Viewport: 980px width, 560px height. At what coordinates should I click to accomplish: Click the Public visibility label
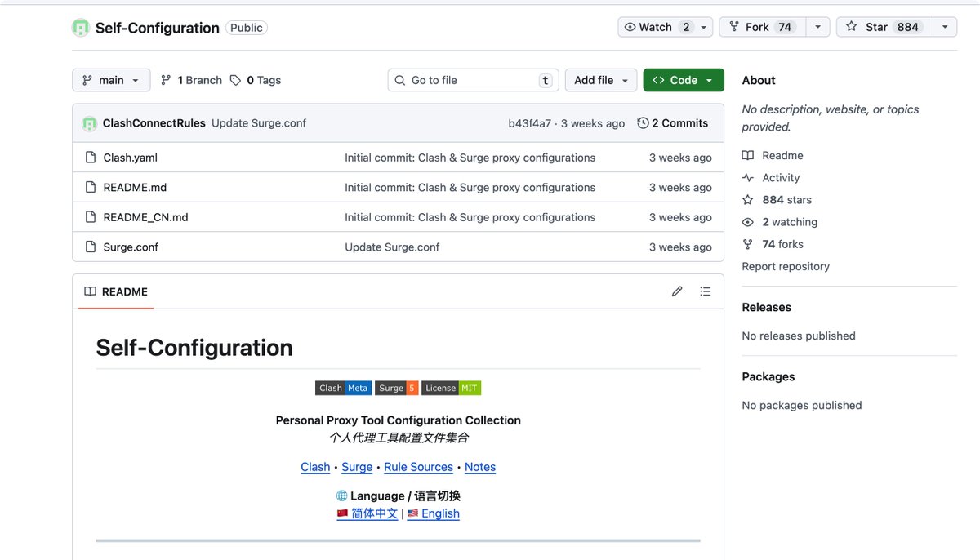click(x=247, y=28)
